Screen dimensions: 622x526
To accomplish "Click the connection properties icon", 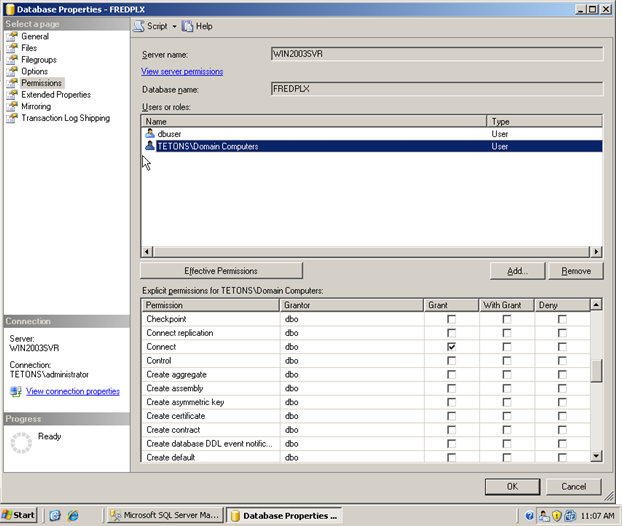I will coord(16,392).
